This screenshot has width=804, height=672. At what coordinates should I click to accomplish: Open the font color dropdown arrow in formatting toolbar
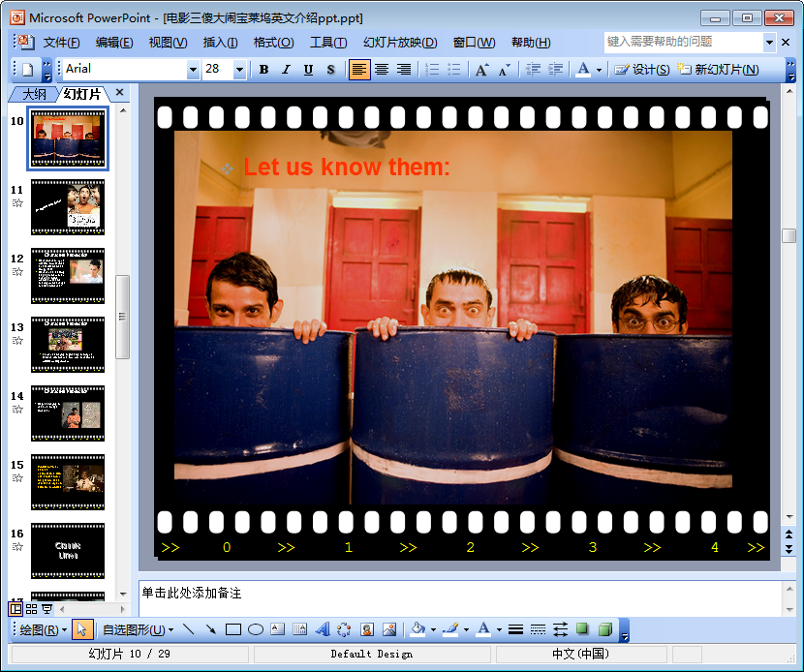[x=599, y=70]
